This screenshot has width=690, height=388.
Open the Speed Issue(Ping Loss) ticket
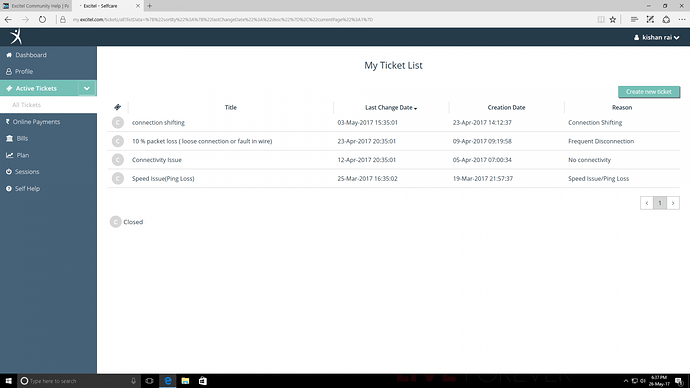[x=163, y=178]
